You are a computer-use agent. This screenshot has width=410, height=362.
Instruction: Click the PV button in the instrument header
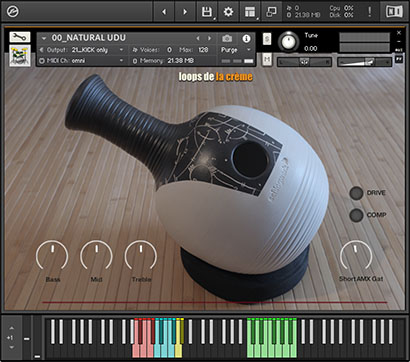point(399,59)
